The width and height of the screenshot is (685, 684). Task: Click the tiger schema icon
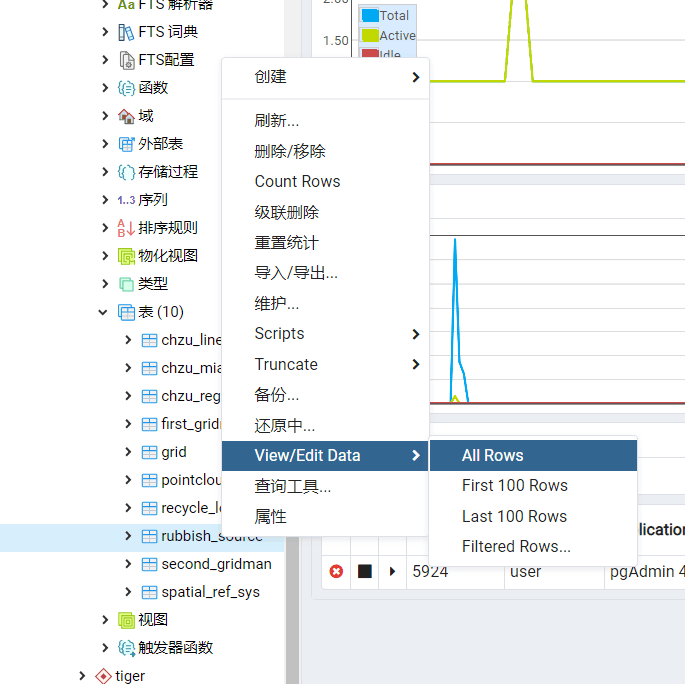click(x=104, y=676)
